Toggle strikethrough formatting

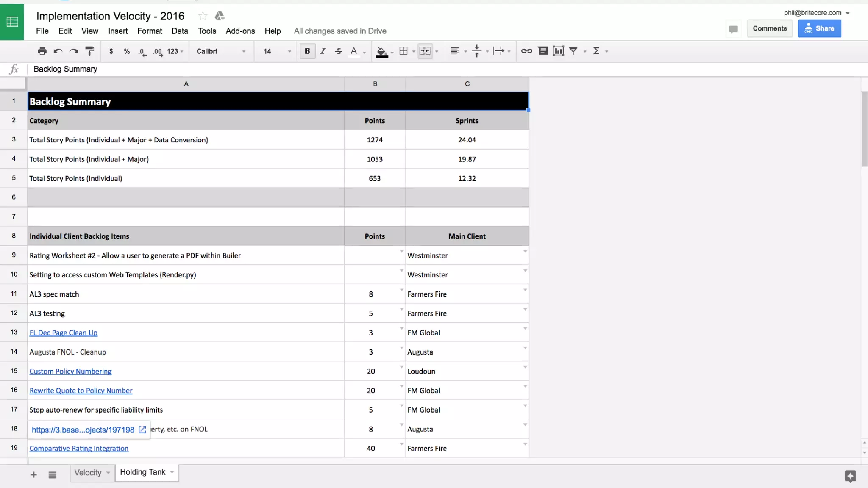click(338, 51)
